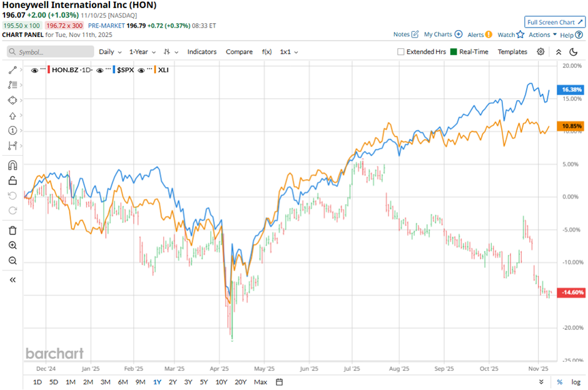This screenshot has height=390, width=588.
Task: Open the Indicators menu
Action: pos(202,52)
